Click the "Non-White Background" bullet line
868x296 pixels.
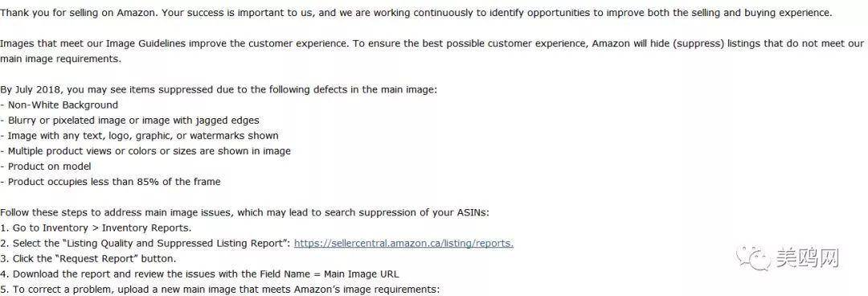(x=59, y=105)
